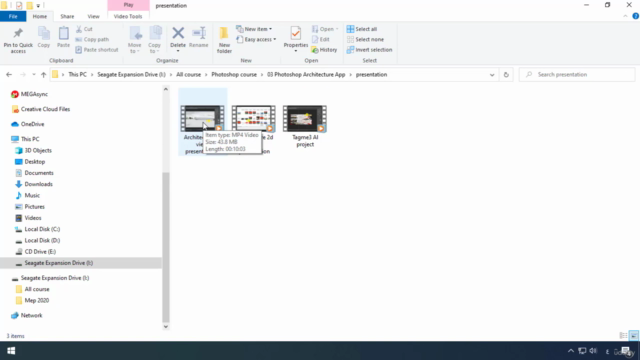Open recent locations dropdown arrow

click(x=33, y=75)
